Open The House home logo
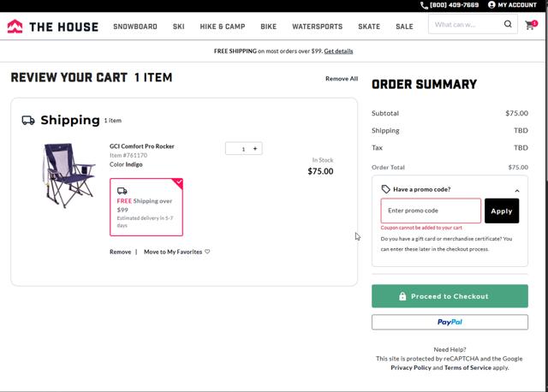548x392 pixels. pyautogui.click(x=53, y=27)
